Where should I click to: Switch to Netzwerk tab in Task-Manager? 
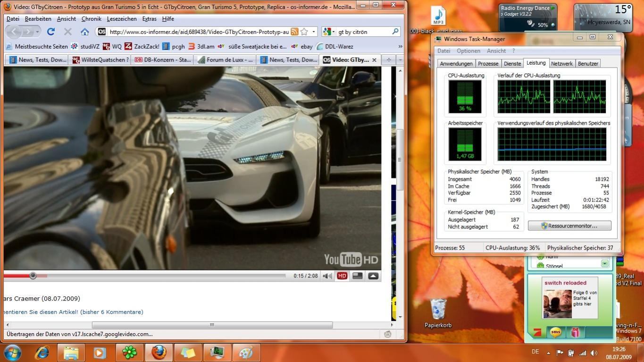pyautogui.click(x=561, y=64)
